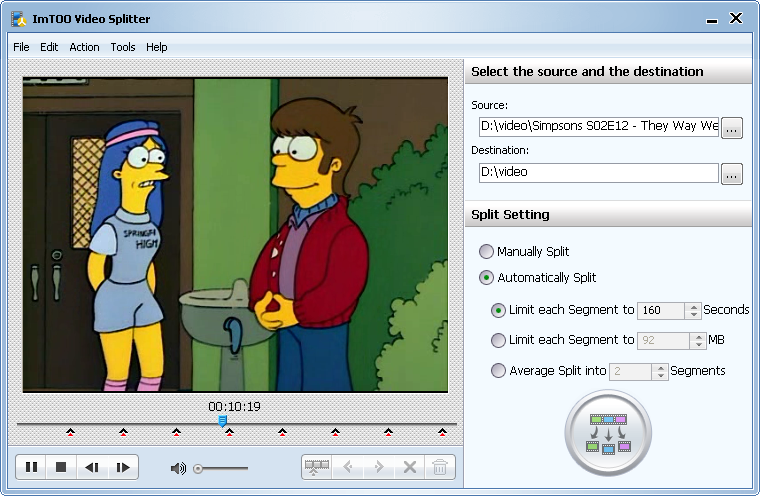Decrease the MB value spinner

698,345
